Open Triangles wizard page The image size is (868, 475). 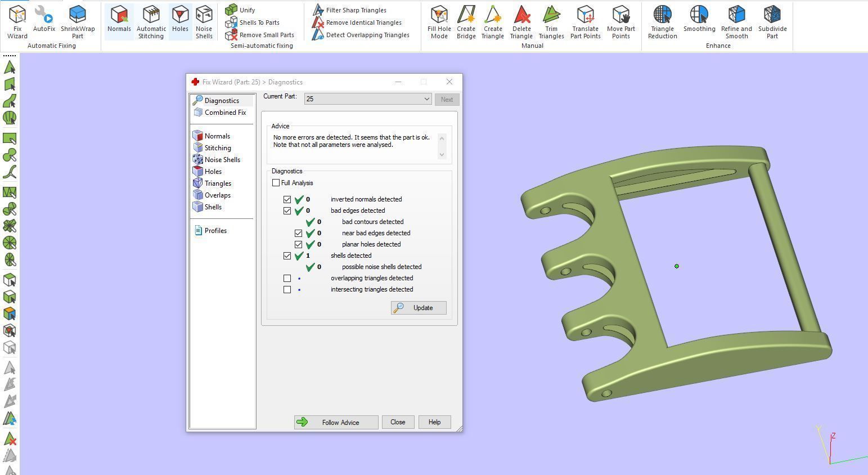click(x=218, y=183)
